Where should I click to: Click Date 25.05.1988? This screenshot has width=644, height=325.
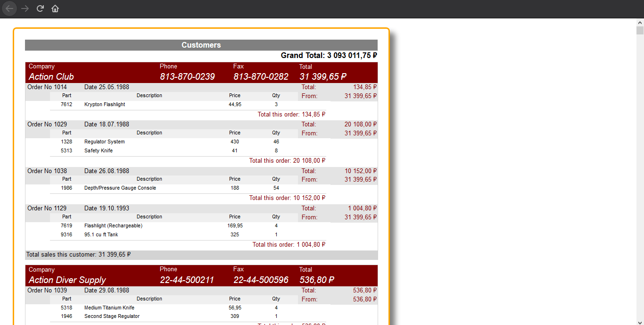pyautogui.click(x=107, y=87)
